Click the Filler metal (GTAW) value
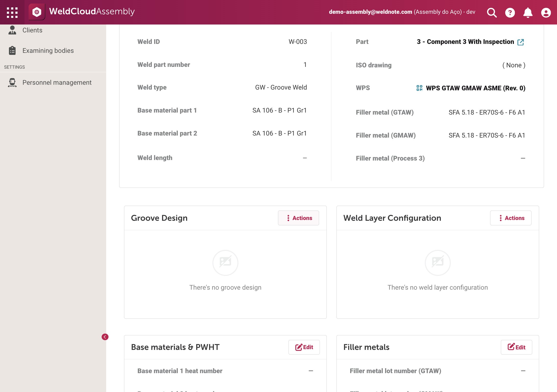 click(487, 112)
